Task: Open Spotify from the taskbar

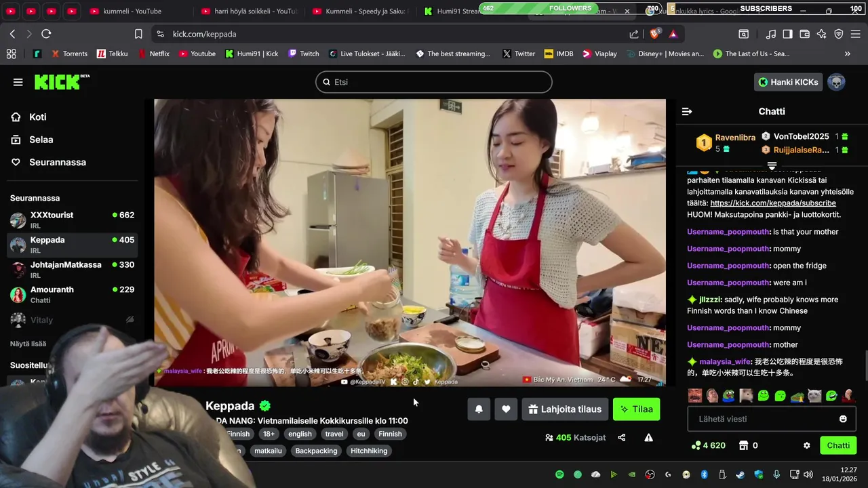Action: (x=559, y=474)
